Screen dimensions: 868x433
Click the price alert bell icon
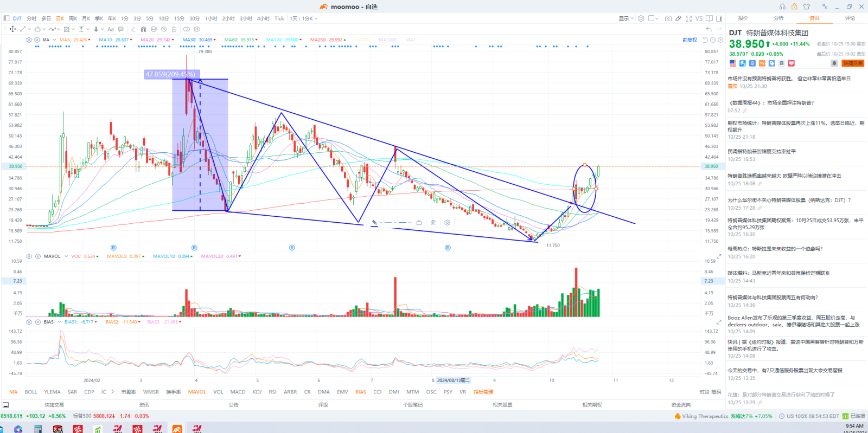[x=834, y=63]
